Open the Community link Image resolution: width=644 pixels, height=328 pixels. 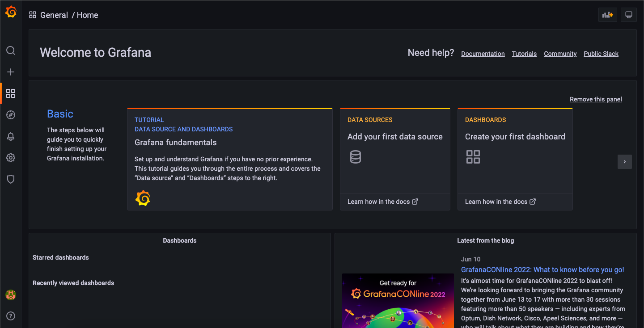pos(560,54)
